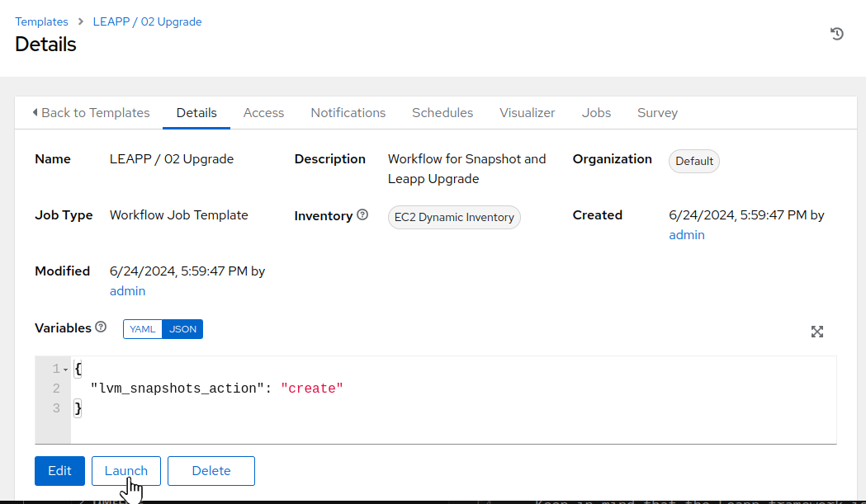
Task: Open the Default organization chip
Action: (x=694, y=161)
